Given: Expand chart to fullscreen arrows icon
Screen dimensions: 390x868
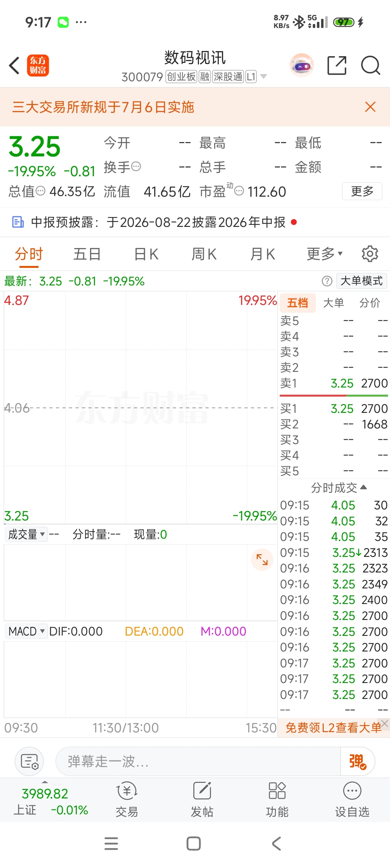Looking at the screenshot, I should click(262, 560).
